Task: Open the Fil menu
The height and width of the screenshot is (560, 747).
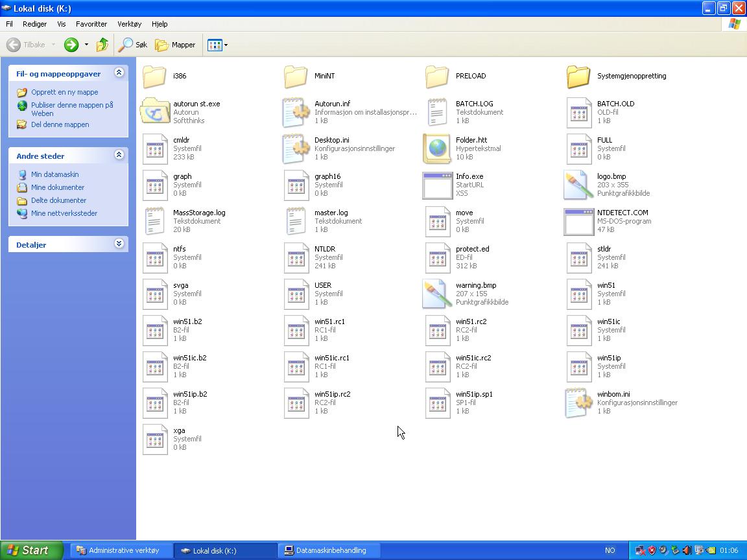Action: (9, 24)
